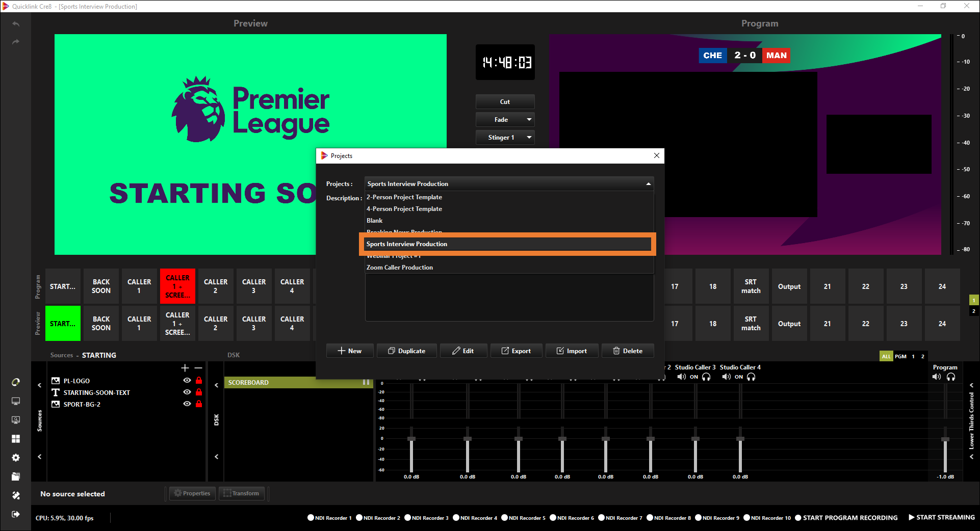980x531 pixels.
Task: Toggle Studio Caller 3 ON switch
Action: point(693,377)
